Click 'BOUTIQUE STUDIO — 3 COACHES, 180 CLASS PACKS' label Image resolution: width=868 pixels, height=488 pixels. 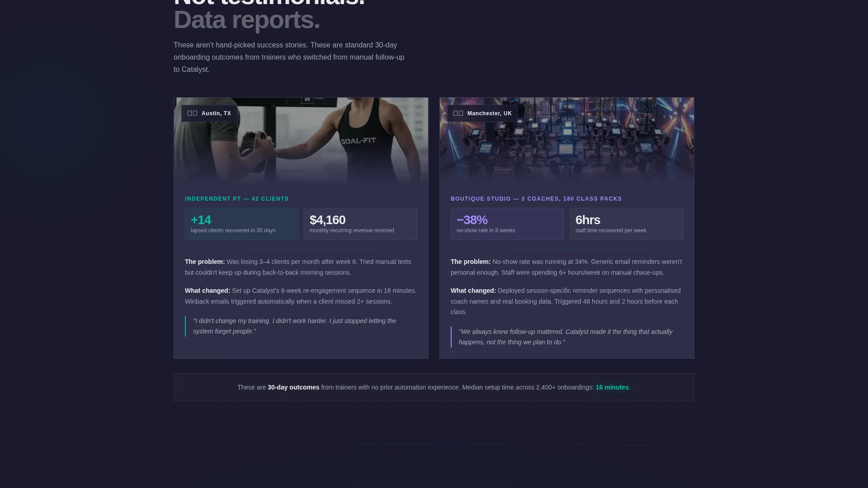click(x=536, y=199)
